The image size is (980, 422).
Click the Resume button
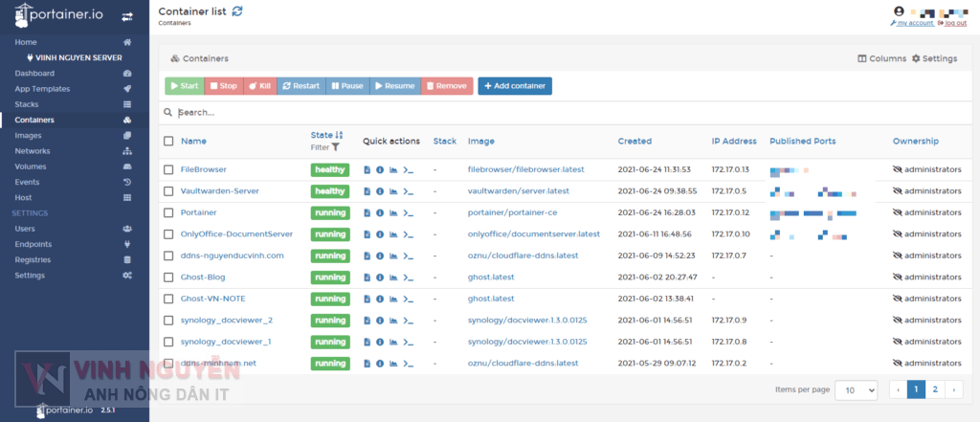click(x=395, y=86)
